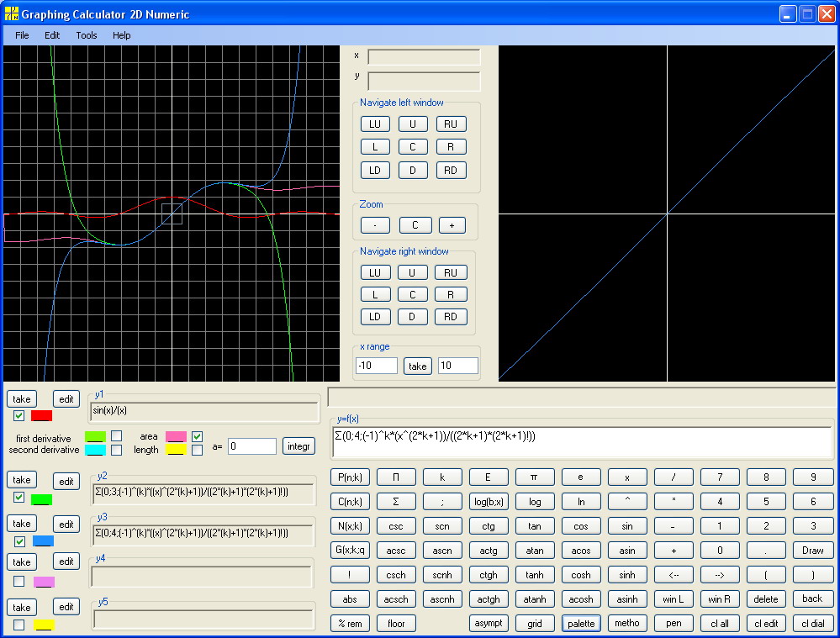Viewport: 840px width, 638px height.
Task: Open the File menu
Action: pos(22,35)
